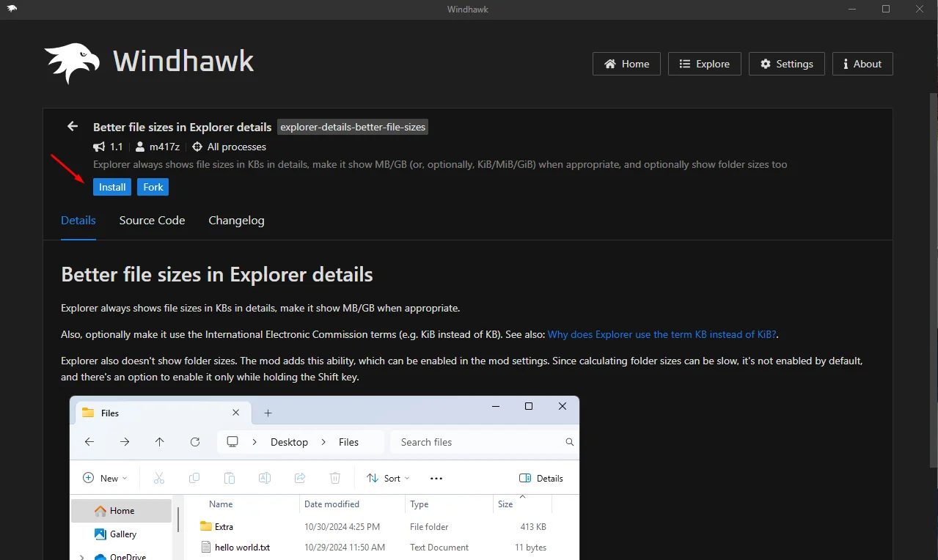938x560 pixels.
Task: View the Changelog tab
Action: 236,221
